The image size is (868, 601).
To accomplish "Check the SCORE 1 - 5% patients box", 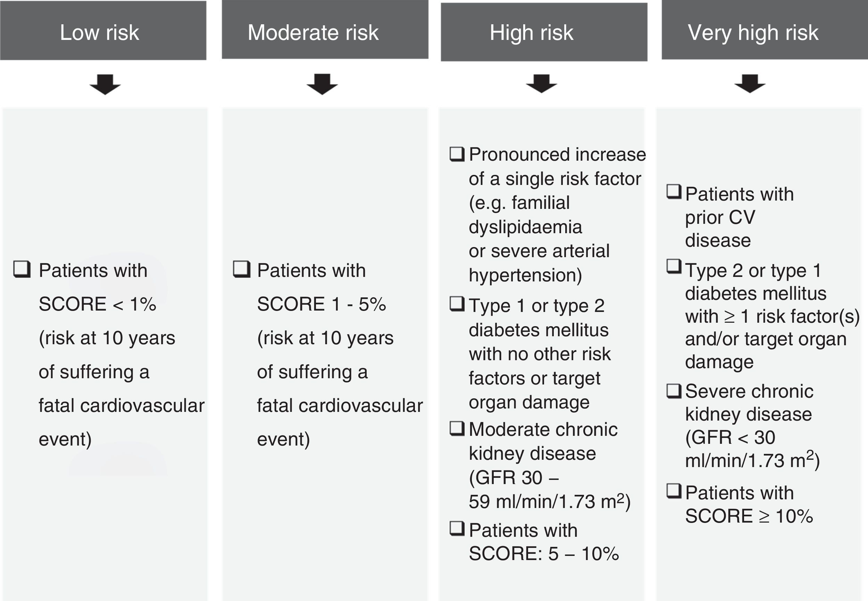I will [242, 269].
